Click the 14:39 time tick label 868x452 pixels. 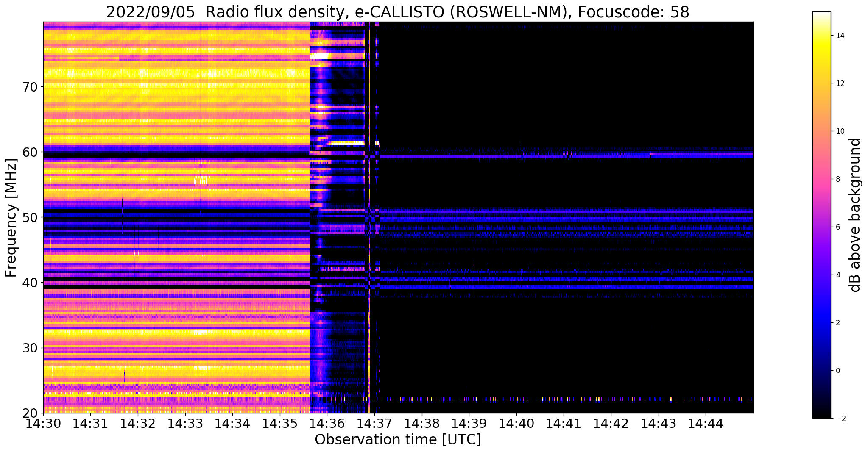(469, 423)
